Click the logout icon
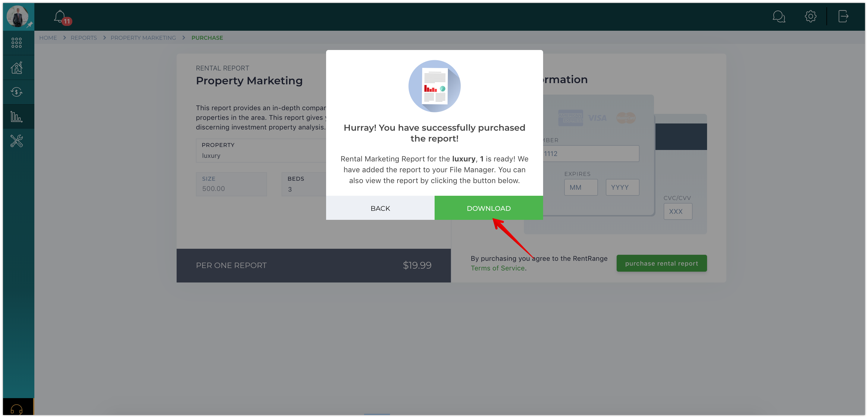Viewport: 868px width, 418px height. point(843,16)
